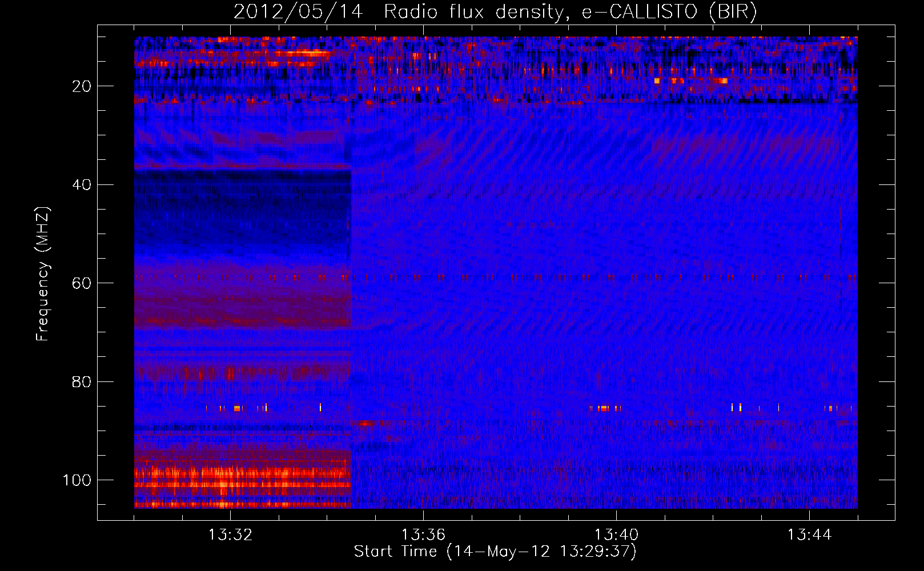Click the '13:36' time tick label
924x571 pixels.
click(x=423, y=535)
